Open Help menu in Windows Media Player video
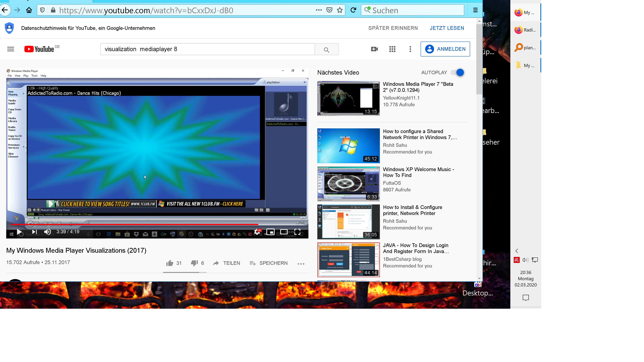644x362 pixels. 43,76
